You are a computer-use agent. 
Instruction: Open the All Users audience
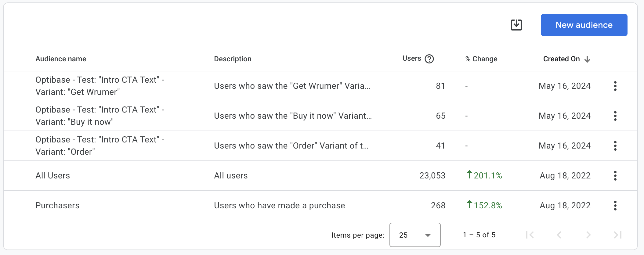click(52, 176)
